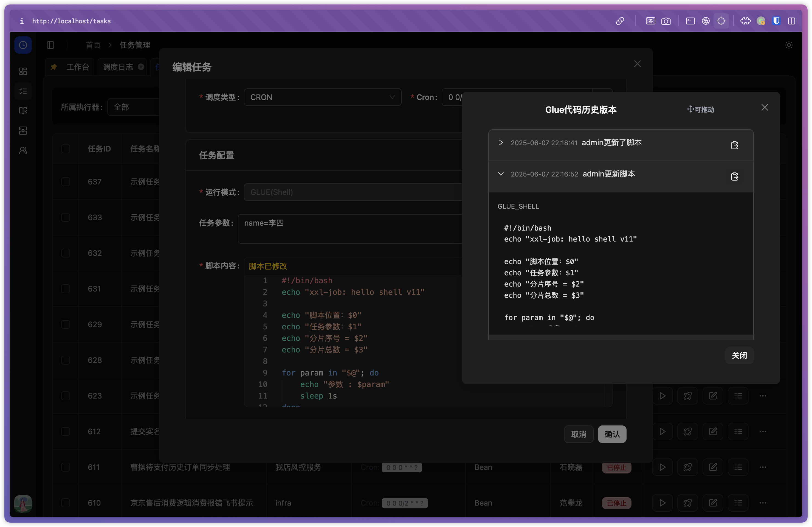The height and width of the screenshot is (527, 812).
Task: Confirm task edits with the 确认 button
Action: pyautogui.click(x=612, y=434)
